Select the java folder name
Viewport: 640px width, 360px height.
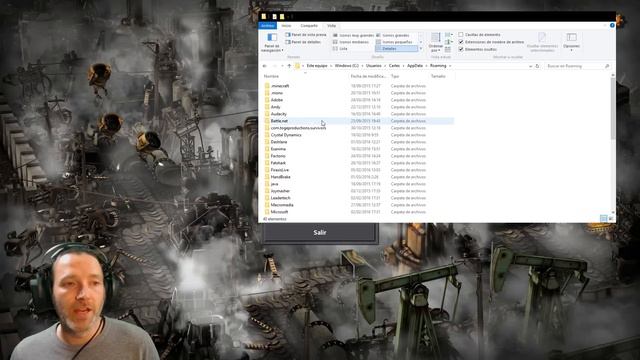274,184
